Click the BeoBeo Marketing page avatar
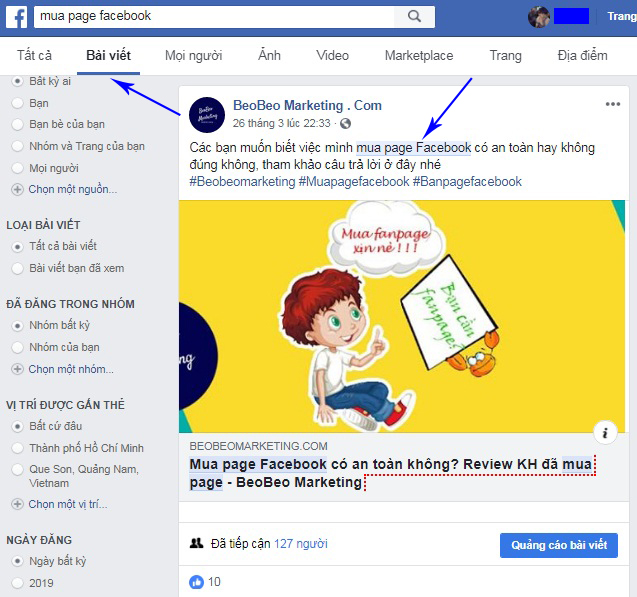 207,115
